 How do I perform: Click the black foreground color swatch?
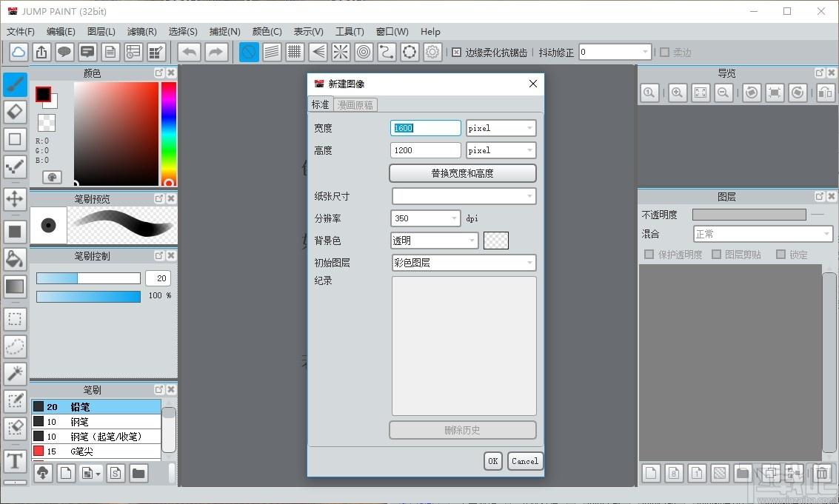coord(44,94)
